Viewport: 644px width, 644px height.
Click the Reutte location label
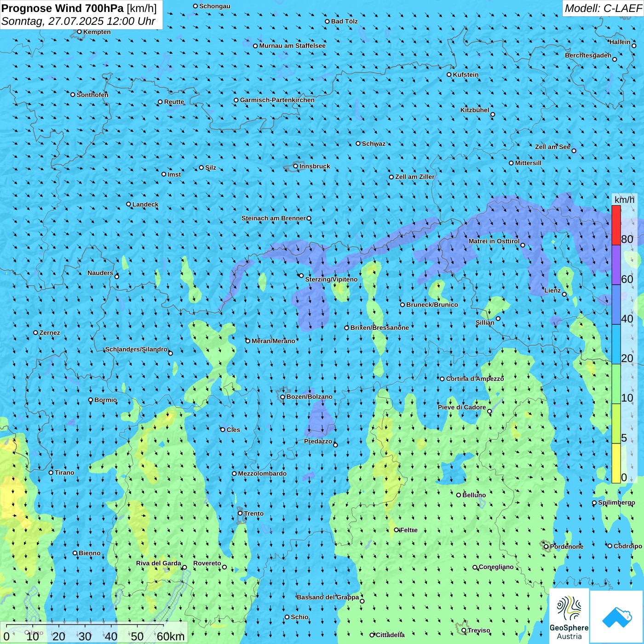coord(174,102)
